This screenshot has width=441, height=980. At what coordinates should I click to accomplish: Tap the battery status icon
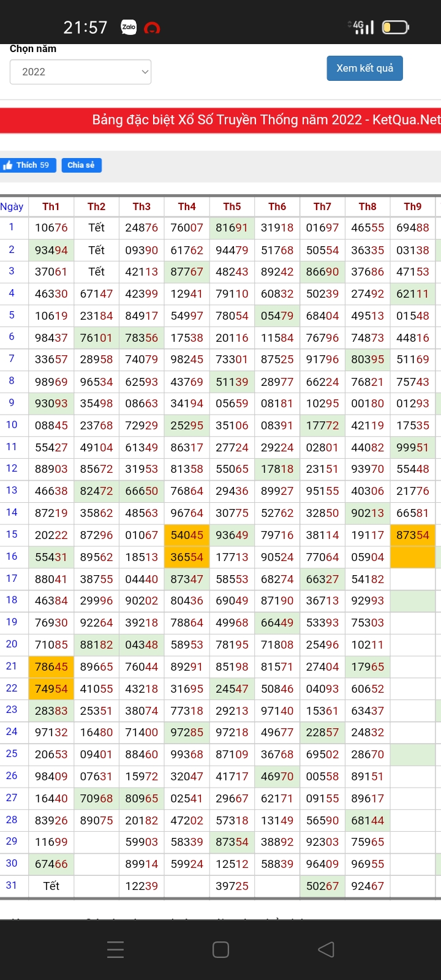(395, 27)
